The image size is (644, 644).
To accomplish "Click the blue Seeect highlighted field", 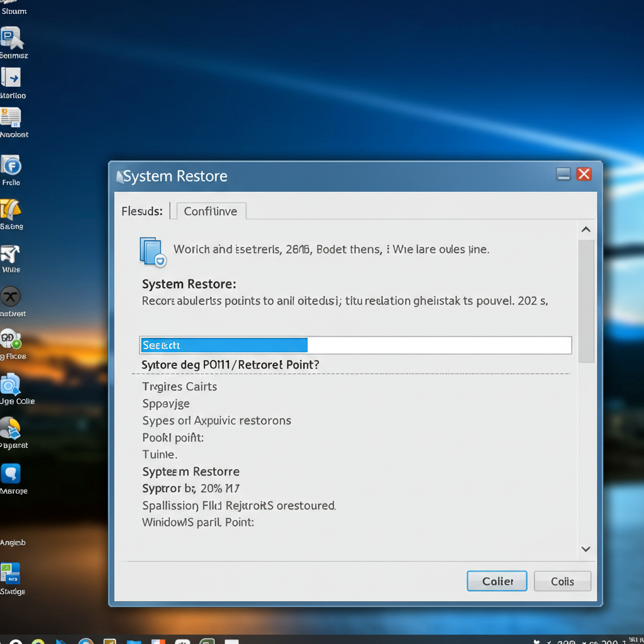I will tap(225, 345).
